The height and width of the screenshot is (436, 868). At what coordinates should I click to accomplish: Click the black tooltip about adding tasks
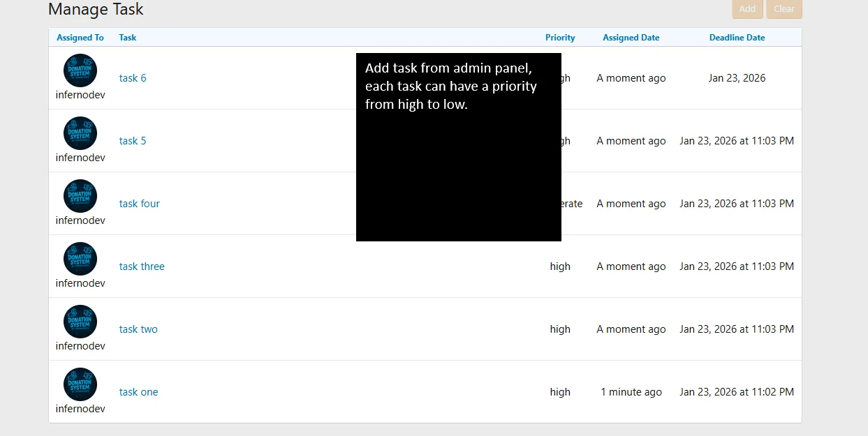pyautogui.click(x=459, y=147)
